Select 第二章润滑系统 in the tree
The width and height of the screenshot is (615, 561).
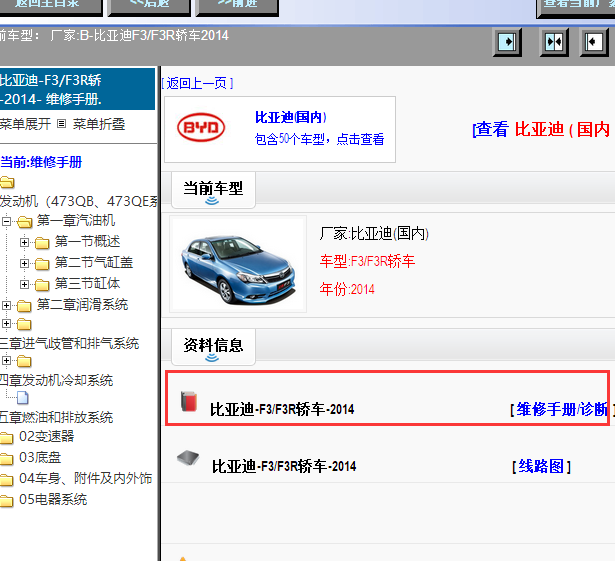click(82, 304)
